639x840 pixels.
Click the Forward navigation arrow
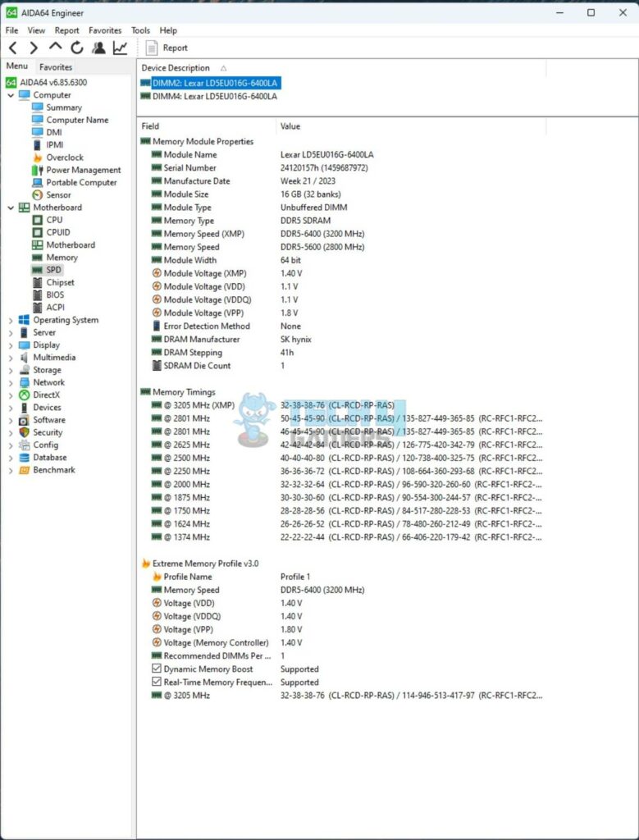click(x=34, y=48)
